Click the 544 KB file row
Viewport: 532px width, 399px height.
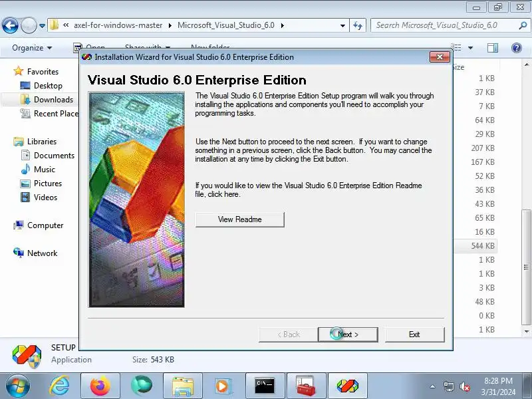pyautogui.click(x=475, y=245)
